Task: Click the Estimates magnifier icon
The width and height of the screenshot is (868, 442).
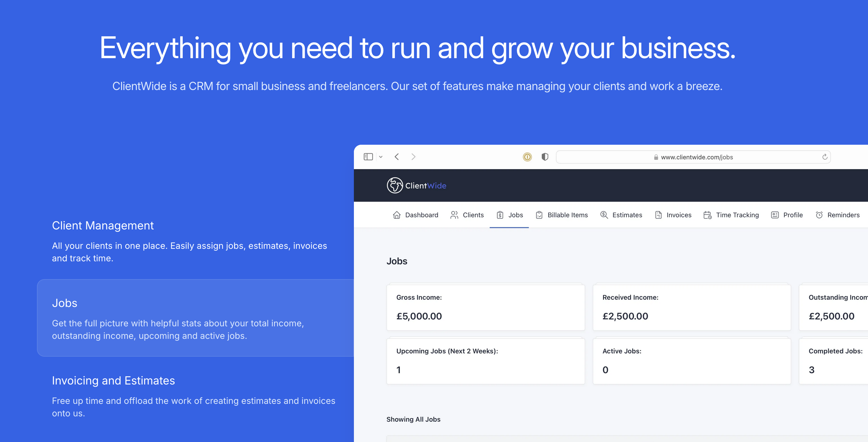Action: [x=604, y=215]
